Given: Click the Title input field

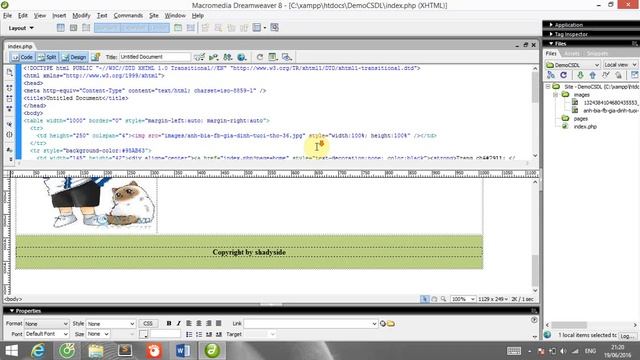Looking at the screenshot, I should [155, 57].
